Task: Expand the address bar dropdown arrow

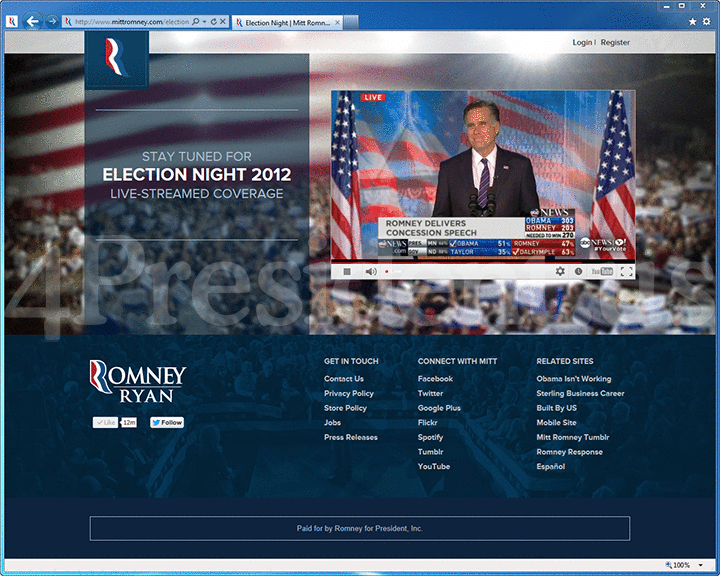Action: point(204,22)
